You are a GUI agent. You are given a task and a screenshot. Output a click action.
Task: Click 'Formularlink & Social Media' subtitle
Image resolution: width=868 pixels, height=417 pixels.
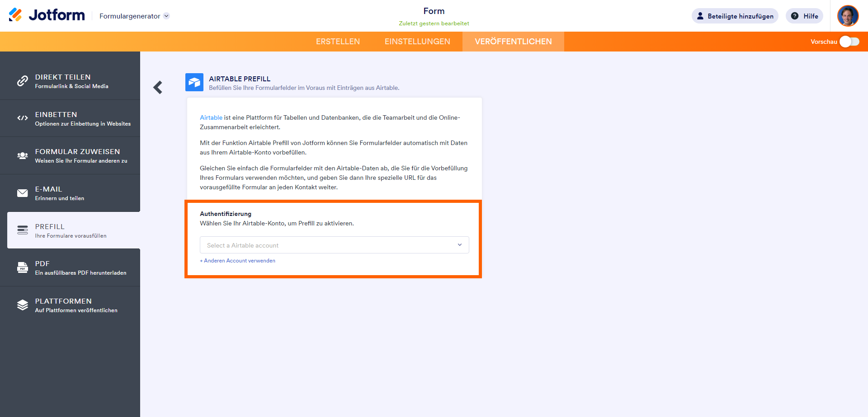[72, 86]
